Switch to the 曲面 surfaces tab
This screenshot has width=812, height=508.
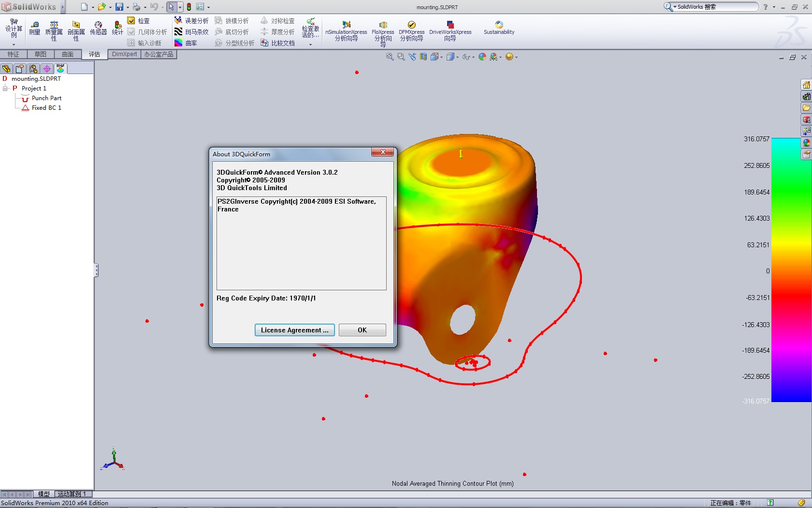click(68, 54)
